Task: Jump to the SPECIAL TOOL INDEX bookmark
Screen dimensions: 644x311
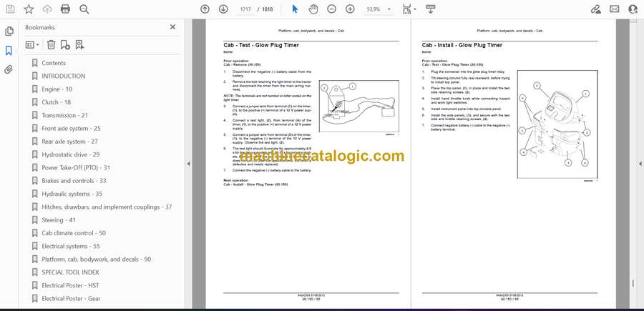Action: (70, 272)
